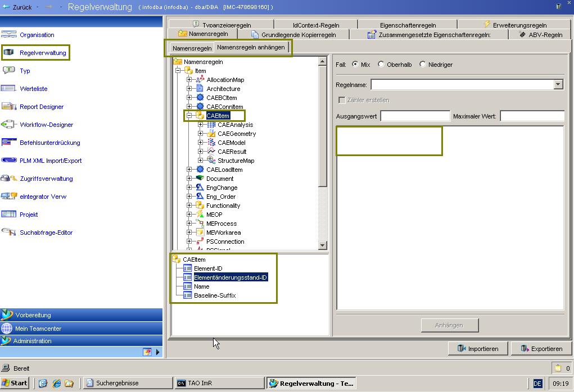Click the DE language indicator
The image size is (574, 392).
coord(537,383)
